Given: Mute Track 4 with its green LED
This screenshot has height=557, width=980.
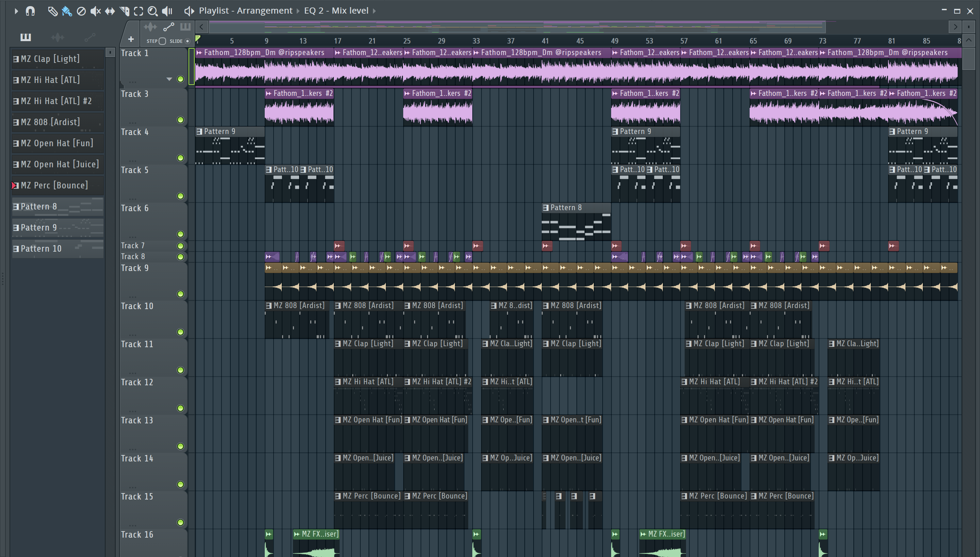Looking at the screenshot, I should (x=181, y=158).
